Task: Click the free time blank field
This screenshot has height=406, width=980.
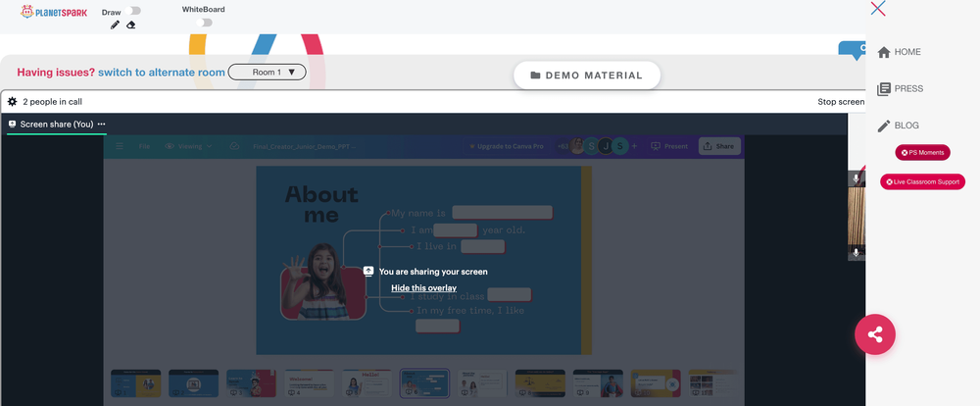Action: point(437,326)
